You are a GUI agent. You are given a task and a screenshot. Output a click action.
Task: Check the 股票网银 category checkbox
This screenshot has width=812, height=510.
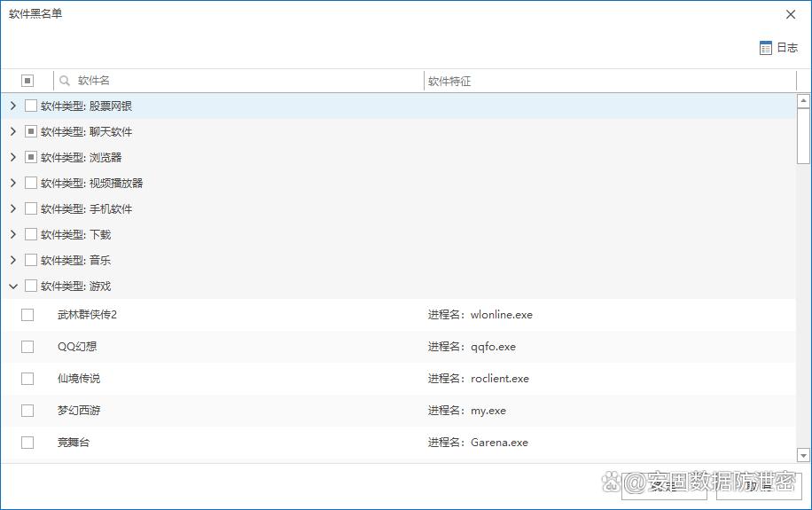pos(31,106)
